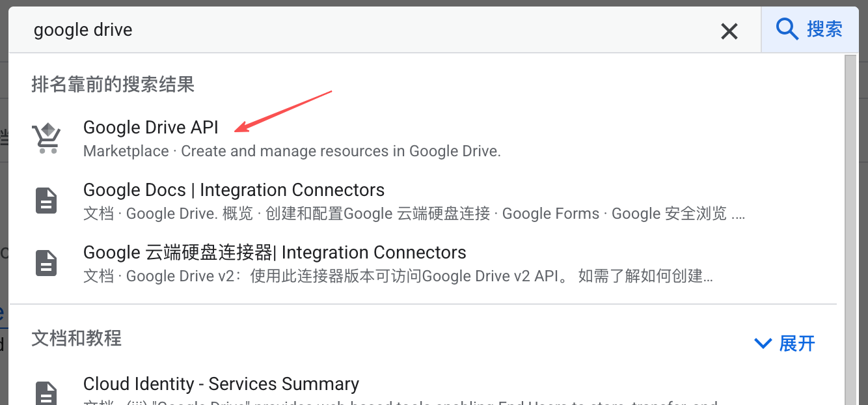Expand the 文档和教程 section via 展开
The image size is (868, 405).
point(796,343)
